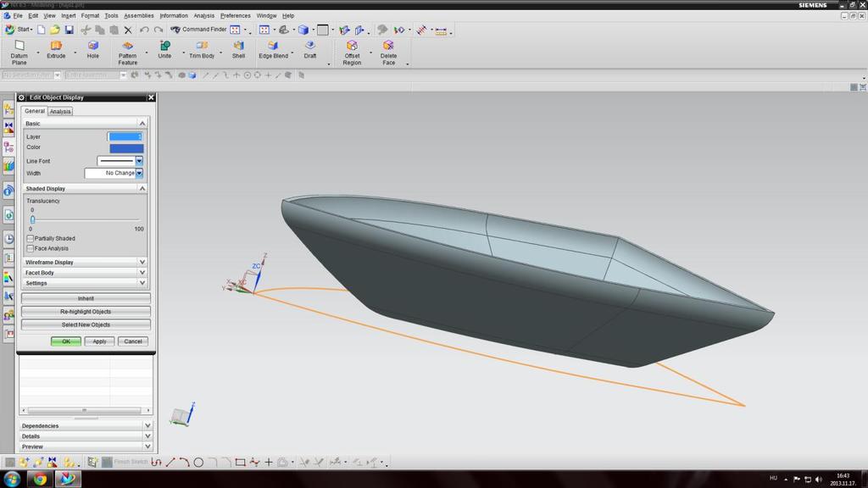Collapse the Basic section

pyautogui.click(x=142, y=124)
